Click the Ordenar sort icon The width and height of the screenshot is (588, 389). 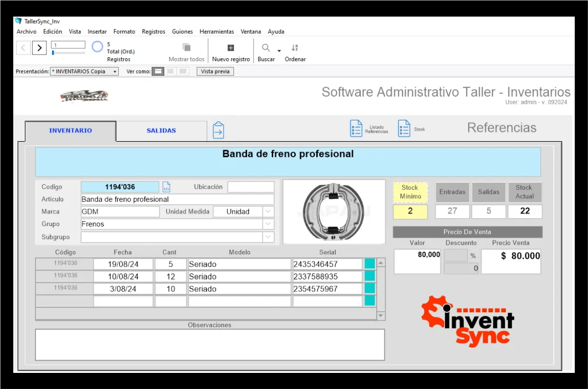294,48
